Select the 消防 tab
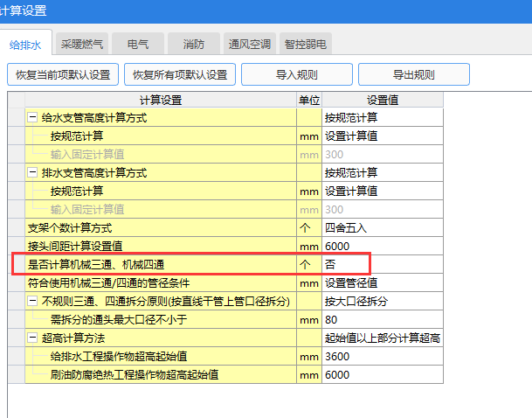532x418 pixels. [x=194, y=43]
